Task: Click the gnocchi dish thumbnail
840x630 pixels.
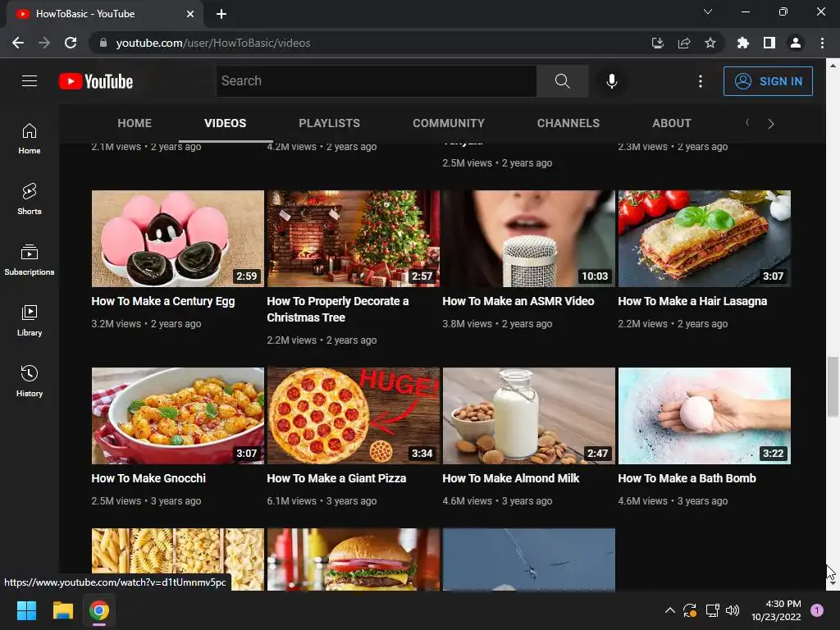Action: click(x=178, y=416)
